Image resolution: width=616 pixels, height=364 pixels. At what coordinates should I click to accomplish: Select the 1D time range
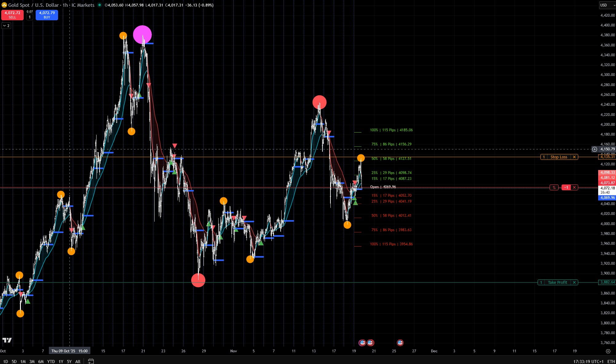click(6, 362)
